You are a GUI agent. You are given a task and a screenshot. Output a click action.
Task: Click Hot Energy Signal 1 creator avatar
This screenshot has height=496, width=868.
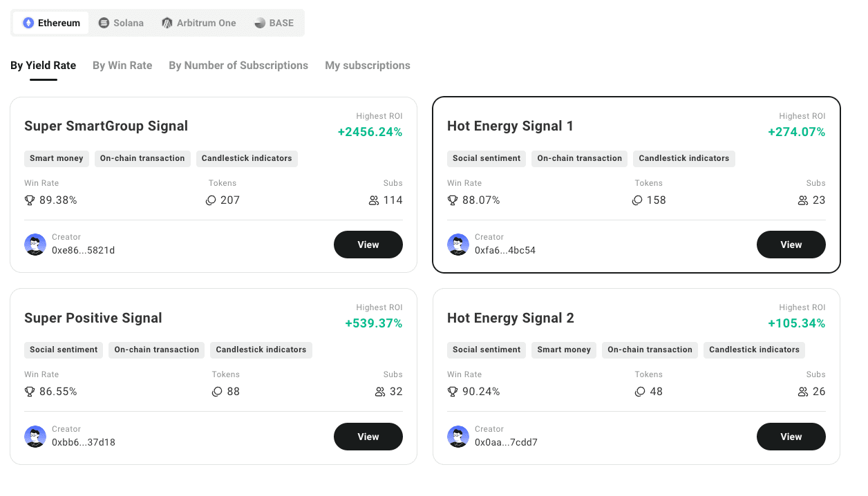[x=458, y=245]
